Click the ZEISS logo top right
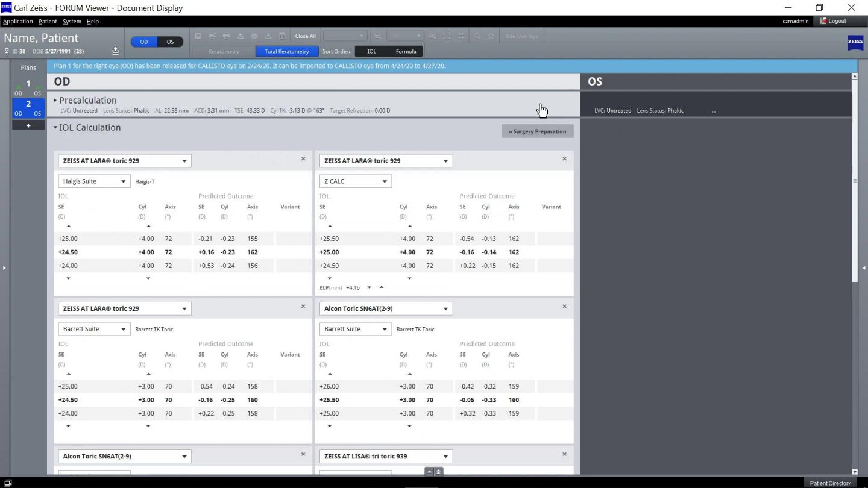The image size is (868, 488). [x=855, y=43]
